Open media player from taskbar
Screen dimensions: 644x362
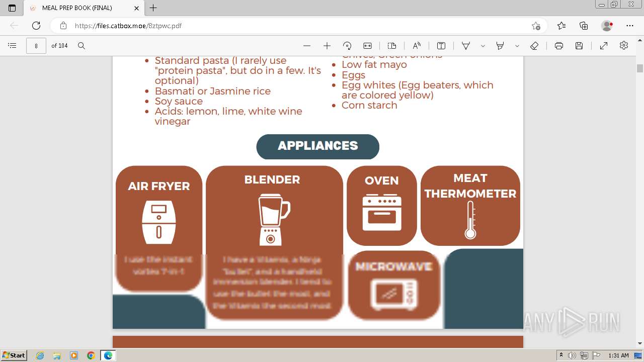tap(74, 355)
